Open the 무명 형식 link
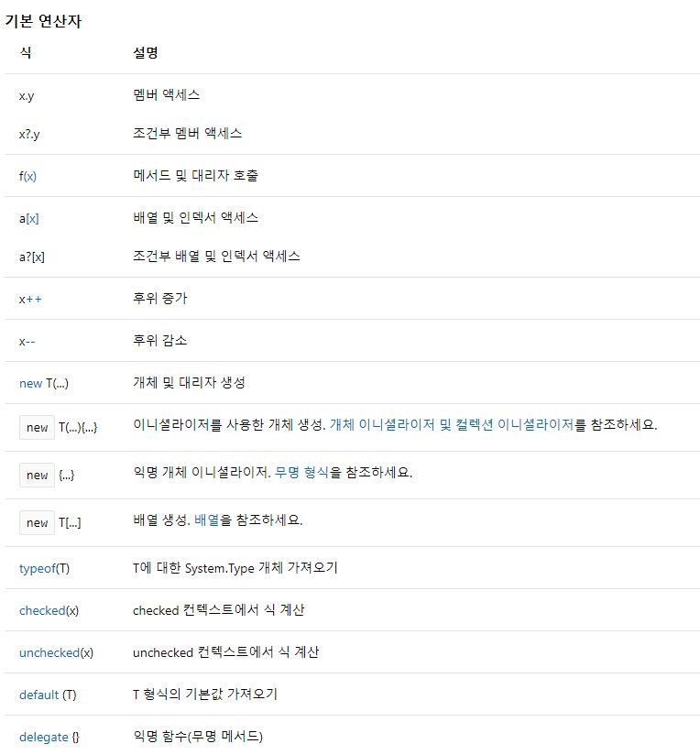This screenshot has width=700, height=755. pyautogui.click(x=301, y=472)
